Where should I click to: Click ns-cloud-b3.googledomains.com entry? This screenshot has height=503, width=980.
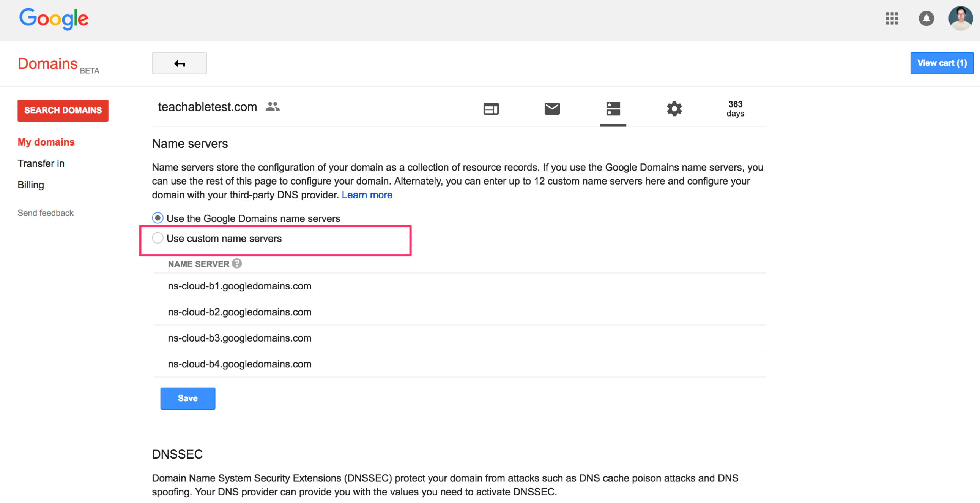pyautogui.click(x=239, y=338)
